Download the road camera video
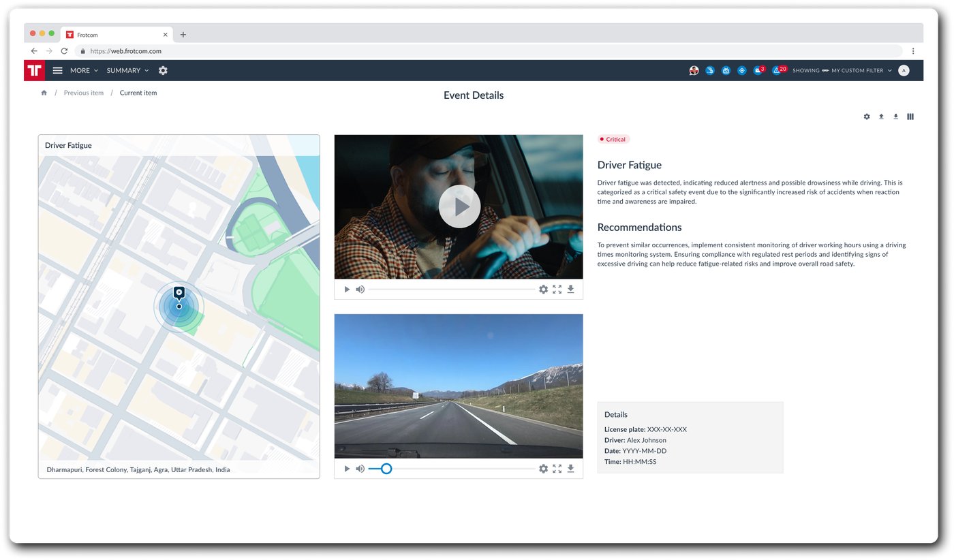Screen dimensions: 954x560 (x=570, y=469)
